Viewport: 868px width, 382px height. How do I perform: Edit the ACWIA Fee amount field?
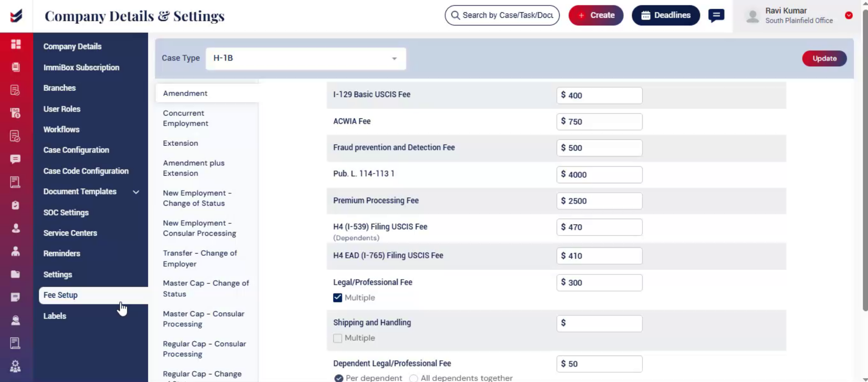click(x=599, y=122)
